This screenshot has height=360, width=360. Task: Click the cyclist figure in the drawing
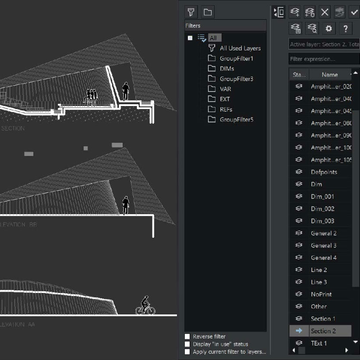tap(145, 305)
